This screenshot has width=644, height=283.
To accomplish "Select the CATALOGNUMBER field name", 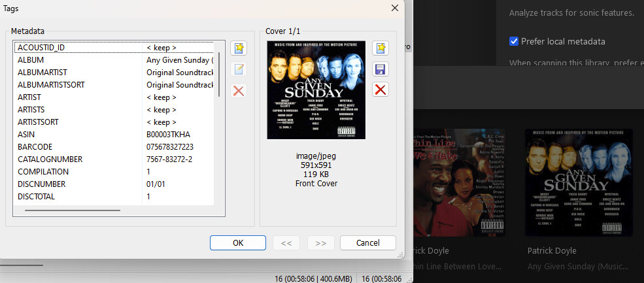I will [x=50, y=159].
